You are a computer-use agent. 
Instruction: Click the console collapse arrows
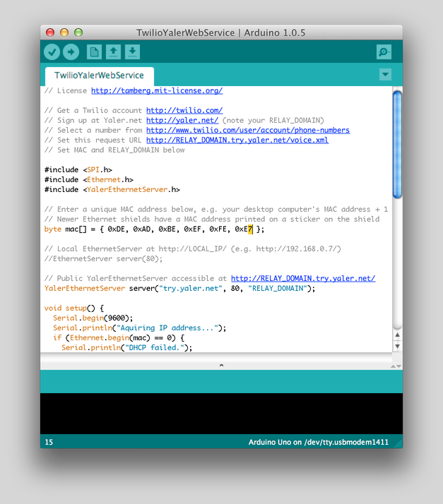pos(396,366)
